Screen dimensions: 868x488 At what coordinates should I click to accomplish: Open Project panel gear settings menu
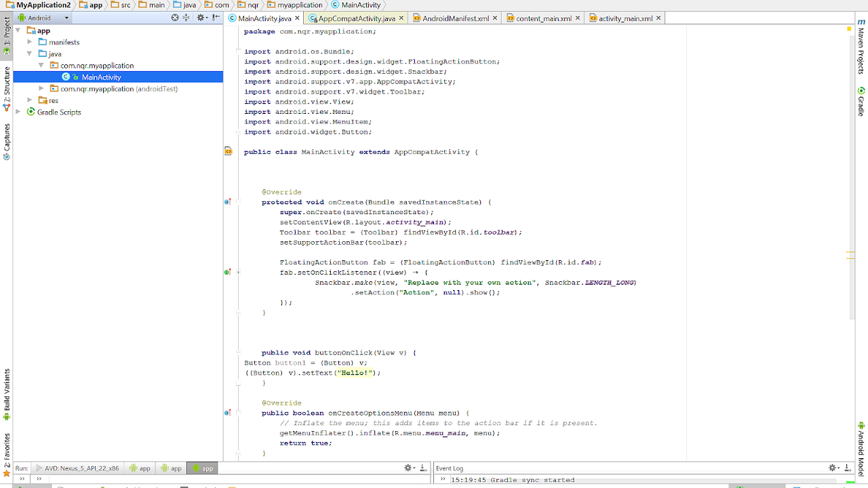click(201, 18)
